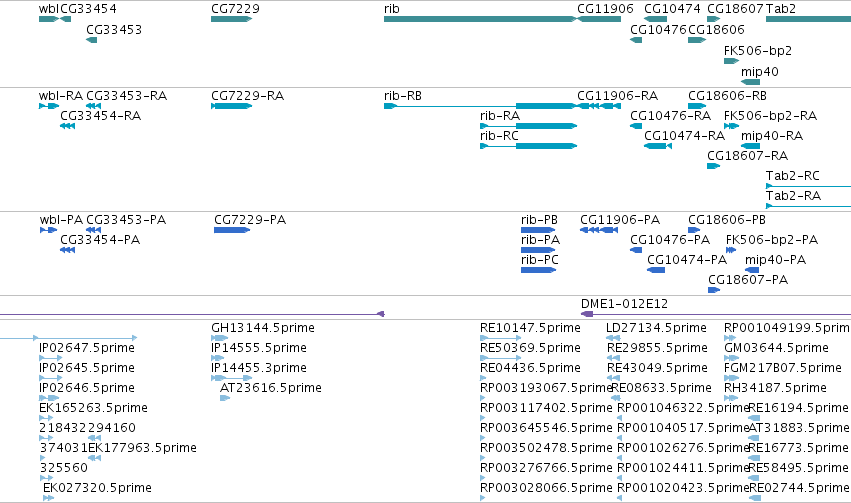Select the RE29855.5prime EST label

click(x=657, y=348)
